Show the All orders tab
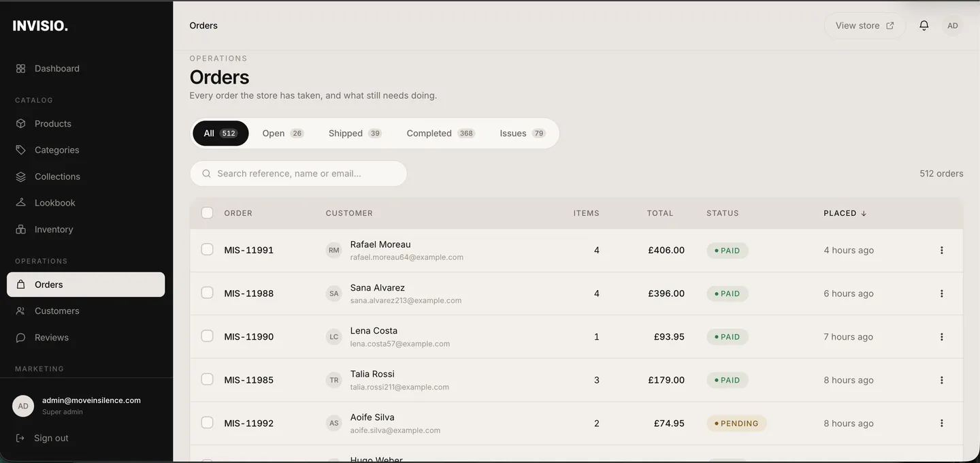The height and width of the screenshot is (463, 980). [220, 133]
